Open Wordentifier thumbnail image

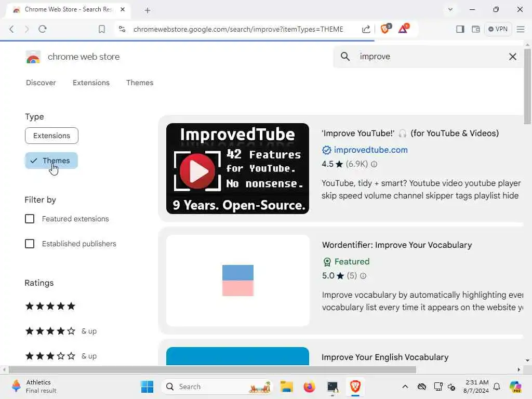[x=238, y=281]
